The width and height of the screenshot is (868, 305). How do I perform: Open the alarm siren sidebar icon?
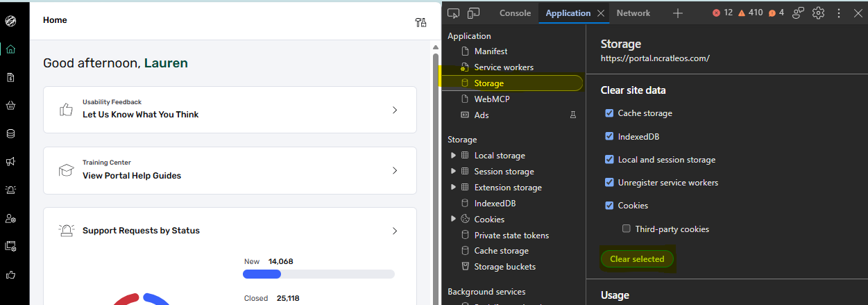10,190
